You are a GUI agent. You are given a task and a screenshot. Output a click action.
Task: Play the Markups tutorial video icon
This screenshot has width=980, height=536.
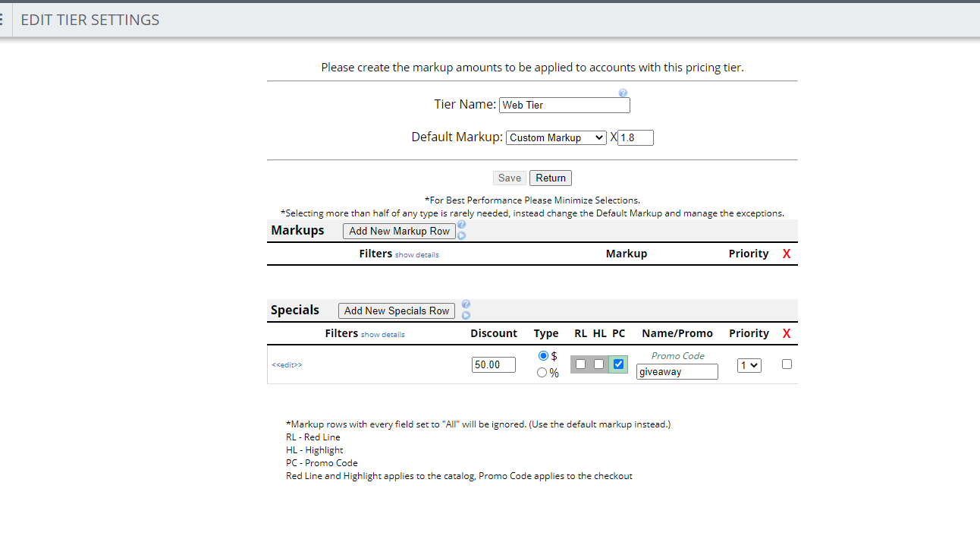[x=461, y=235]
